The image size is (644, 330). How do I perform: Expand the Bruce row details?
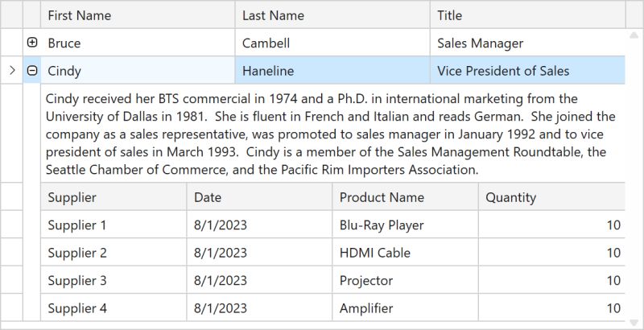32,43
